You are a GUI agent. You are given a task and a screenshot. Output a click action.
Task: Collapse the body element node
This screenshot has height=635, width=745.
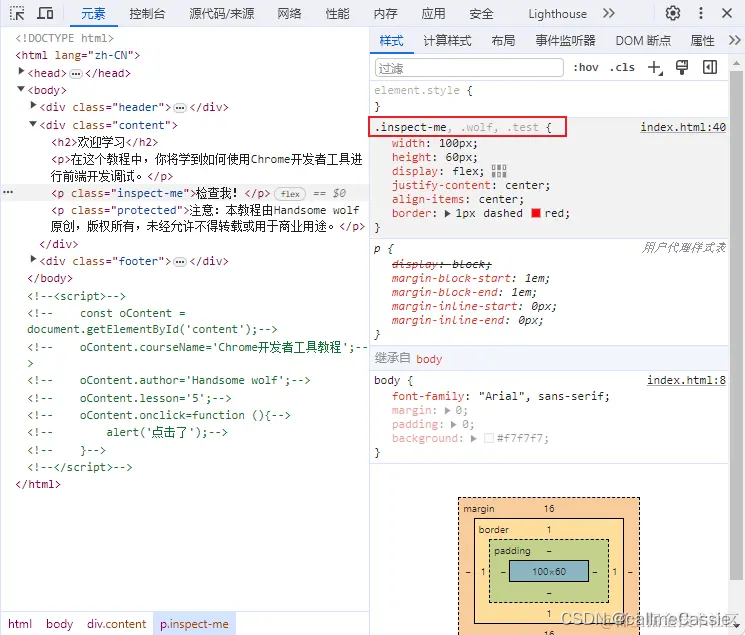[21, 89]
